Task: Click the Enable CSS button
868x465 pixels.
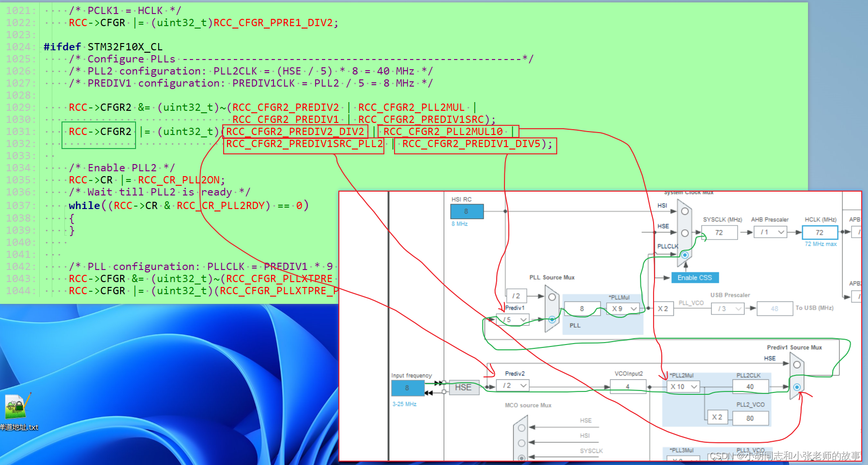Action: [694, 277]
